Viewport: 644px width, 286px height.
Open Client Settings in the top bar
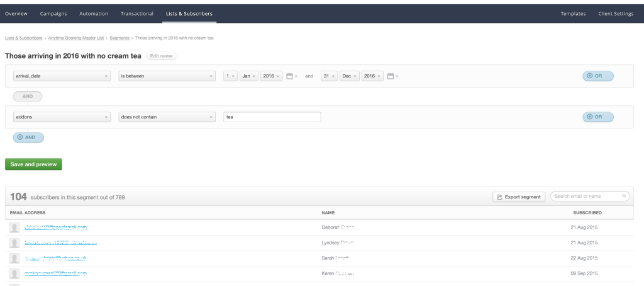pyautogui.click(x=616, y=14)
